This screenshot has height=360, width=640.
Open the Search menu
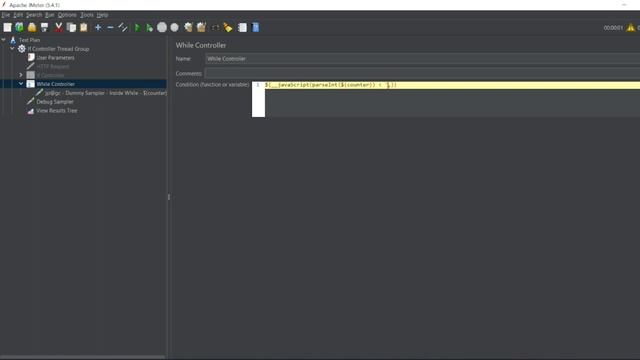click(34, 15)
